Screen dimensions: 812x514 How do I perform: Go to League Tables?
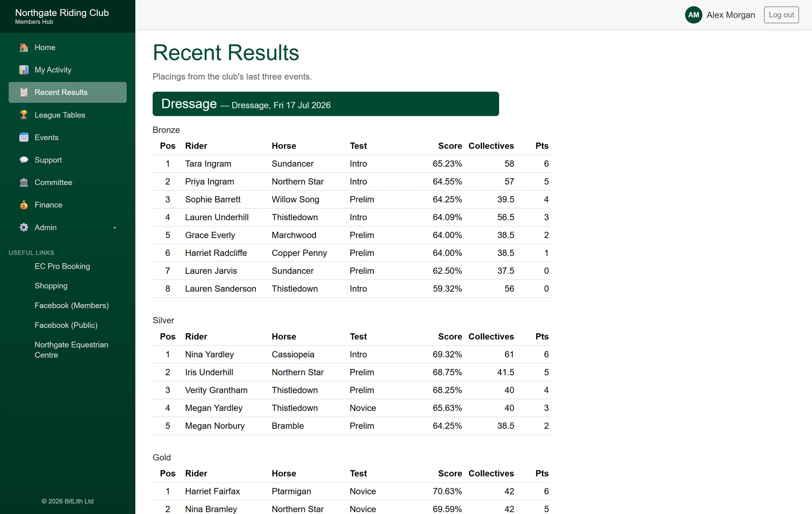pyautogui.click(x=68, y=115)
